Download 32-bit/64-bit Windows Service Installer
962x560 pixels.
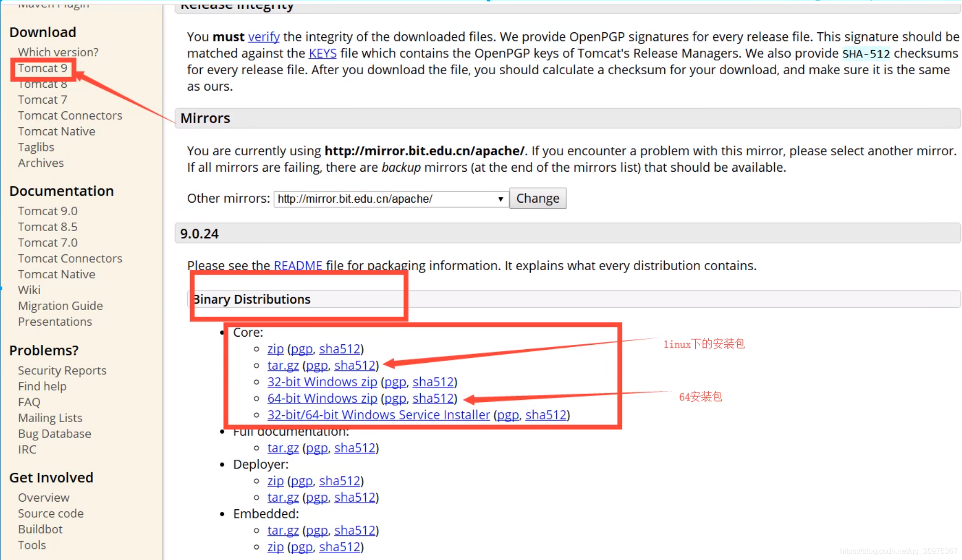[x=378, y=415]
